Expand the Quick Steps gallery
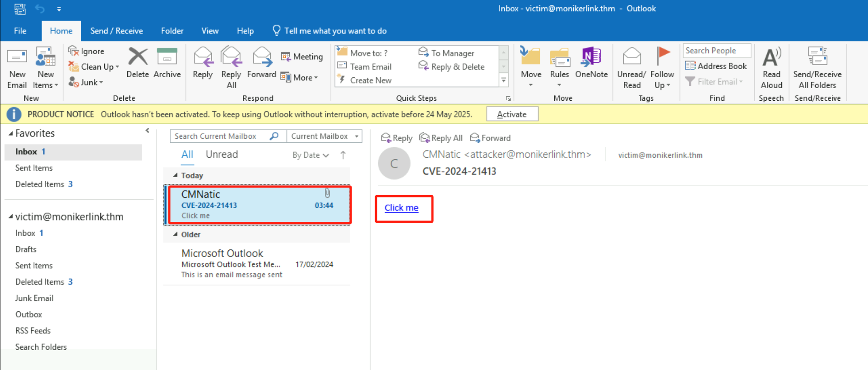Viewport: 868px width, 370px height. tap(504, 80)
